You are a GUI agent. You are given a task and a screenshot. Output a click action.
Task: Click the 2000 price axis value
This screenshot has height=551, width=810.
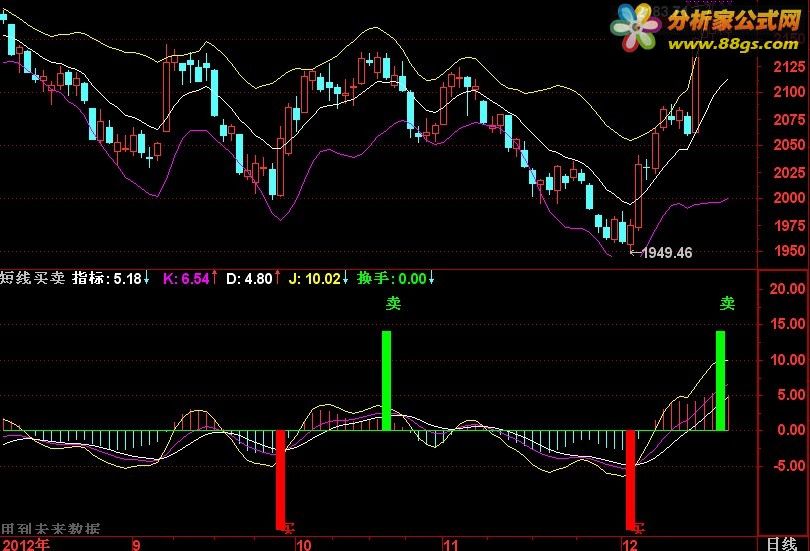789,198
